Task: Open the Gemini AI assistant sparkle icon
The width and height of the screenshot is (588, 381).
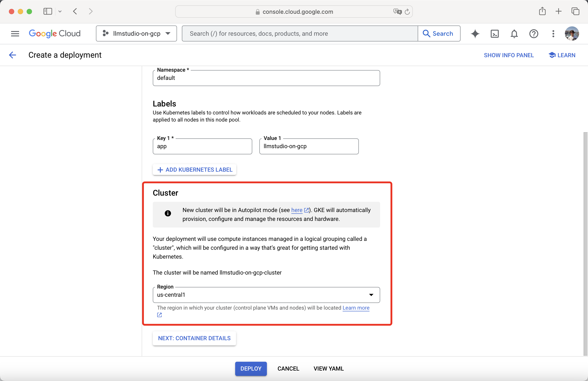Action: (475, 33)
